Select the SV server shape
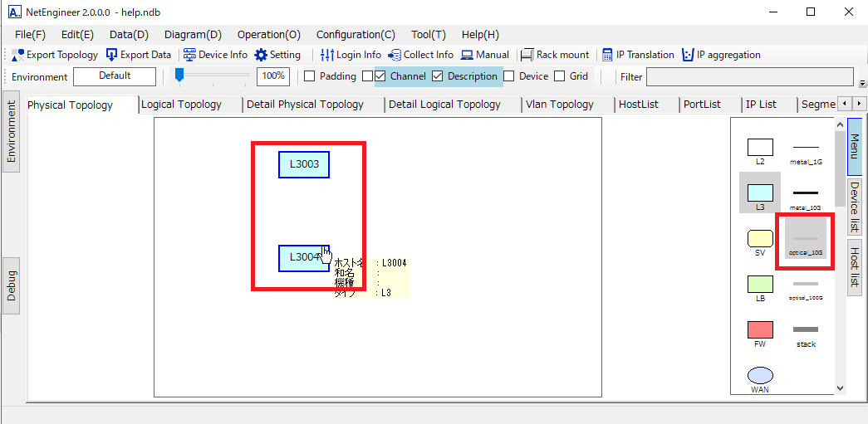This screenshot has height=424, width=868. click(x=760, y=239)
